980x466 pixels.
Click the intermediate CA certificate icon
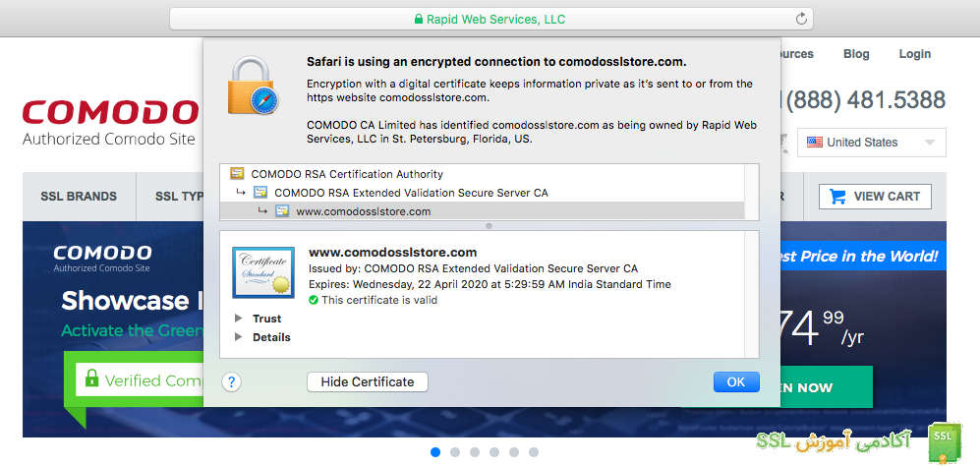[x=260, y=193]
